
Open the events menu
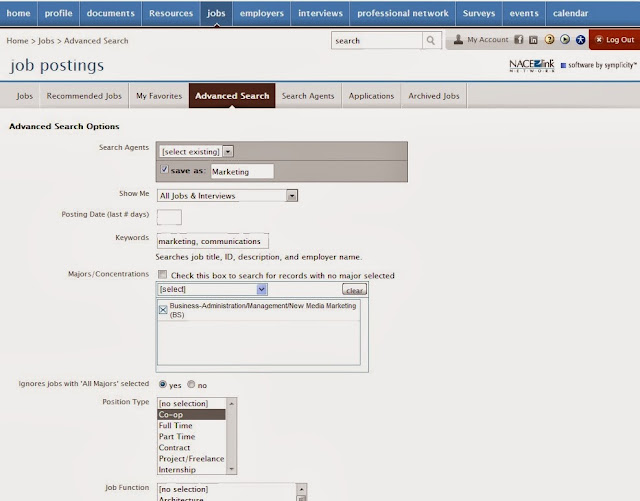point(524,13)
